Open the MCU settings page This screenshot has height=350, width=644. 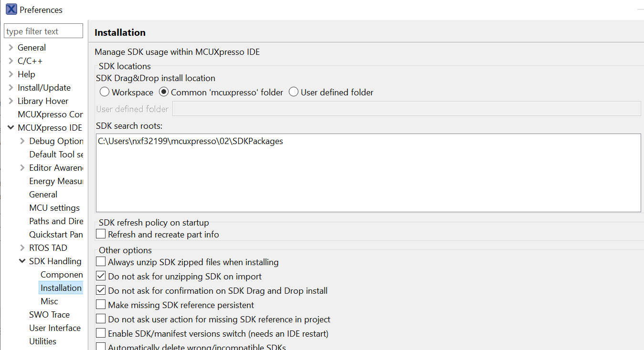tap(54, 207)
